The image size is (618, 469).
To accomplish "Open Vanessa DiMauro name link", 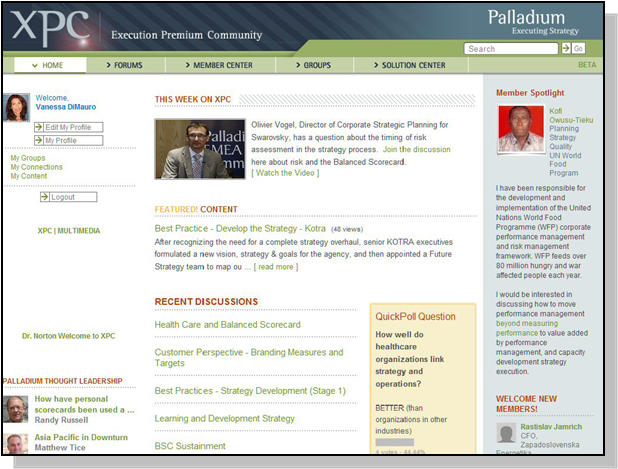I will point(66,107).
